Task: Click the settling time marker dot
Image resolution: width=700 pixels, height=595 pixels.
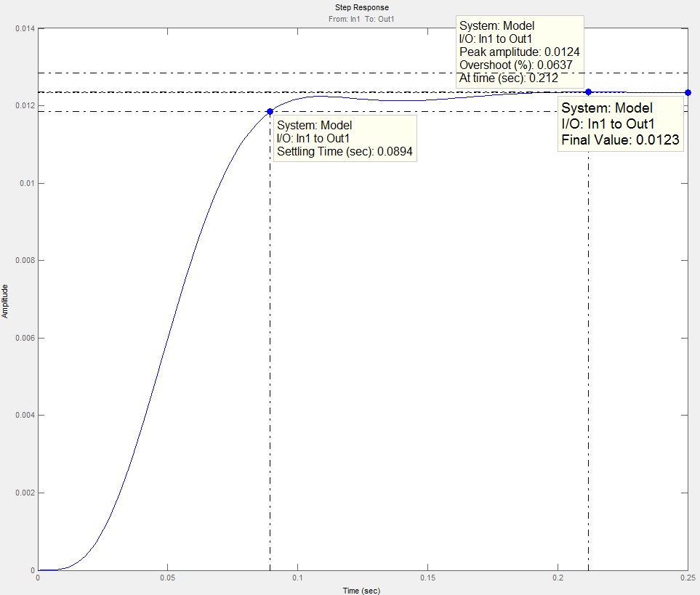Action: pyautogui.click(x=270, y=111)
